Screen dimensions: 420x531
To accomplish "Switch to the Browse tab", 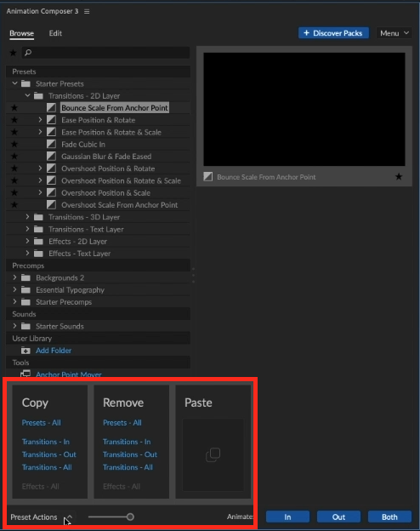I will tap(21, 33).
